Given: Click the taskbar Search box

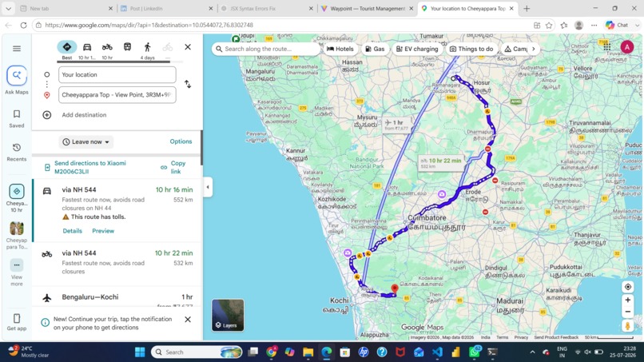Looking at the screenshot, I should tap(197, 352).
